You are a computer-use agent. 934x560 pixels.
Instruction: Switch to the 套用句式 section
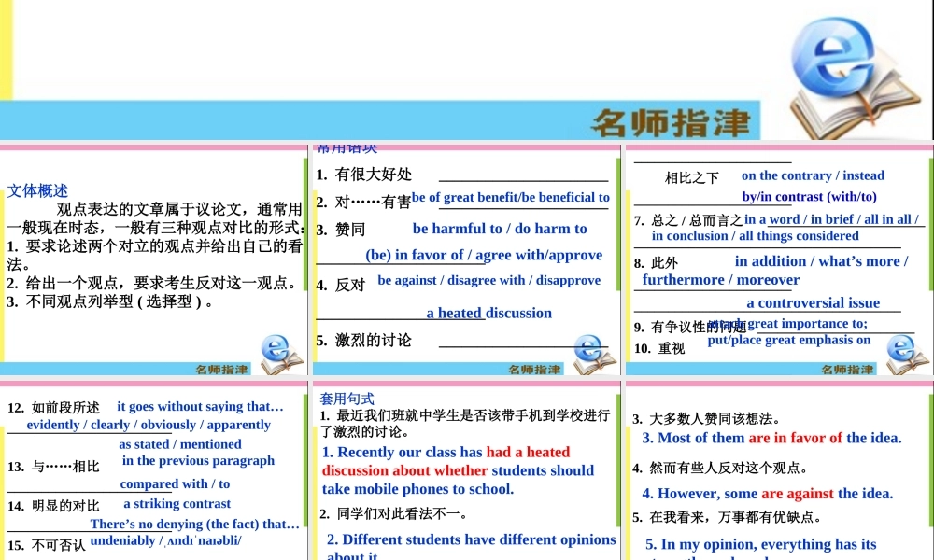347,398
